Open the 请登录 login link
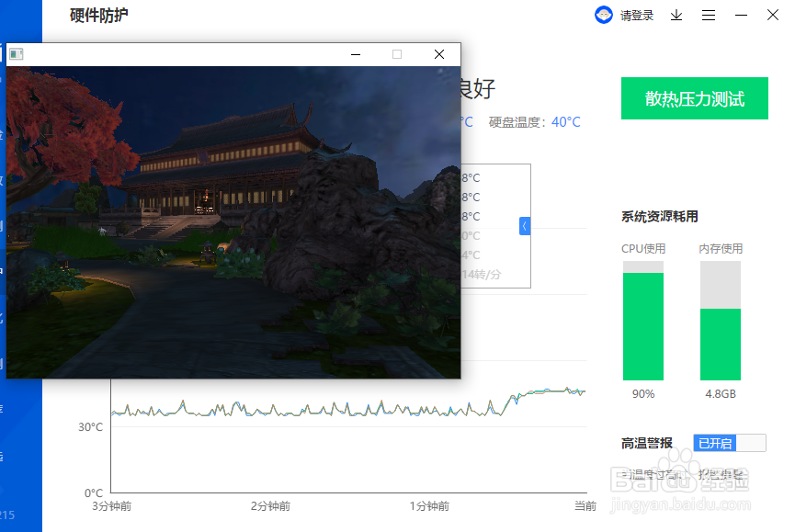Screen dimensions: 795x532 [636, 16]
